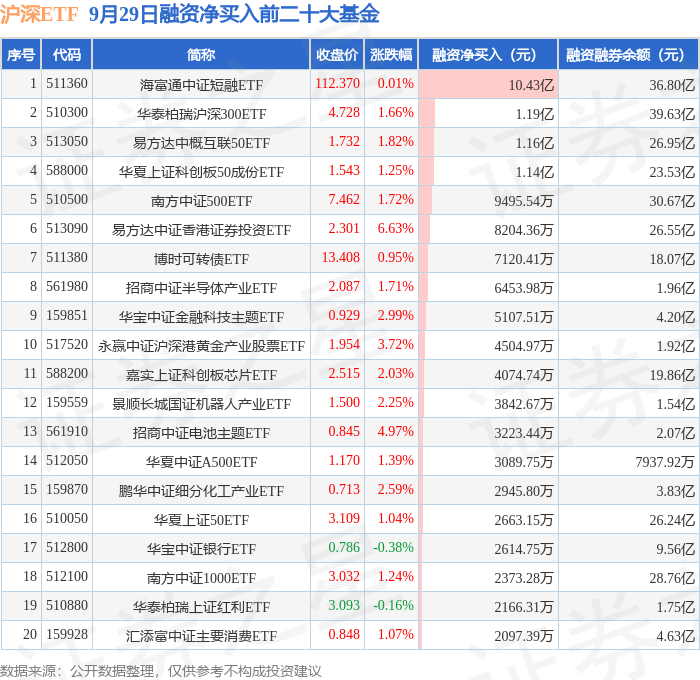Click the 易方达中概互联50ETF row name
This screenshot has width=700, height=680.
[x=201, y=142]
